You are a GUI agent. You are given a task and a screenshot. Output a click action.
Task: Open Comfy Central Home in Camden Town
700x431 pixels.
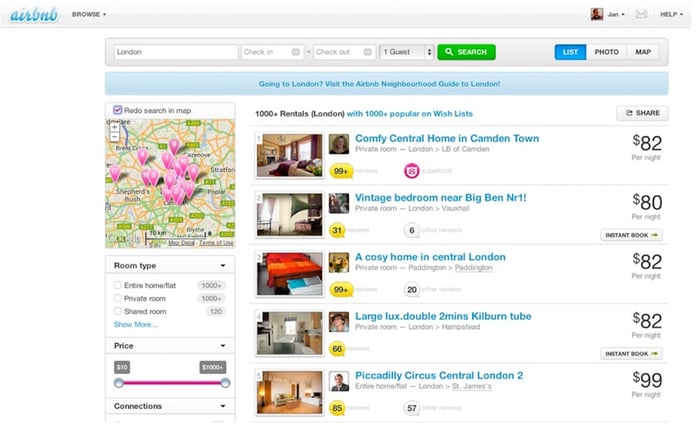pos(447,138)
